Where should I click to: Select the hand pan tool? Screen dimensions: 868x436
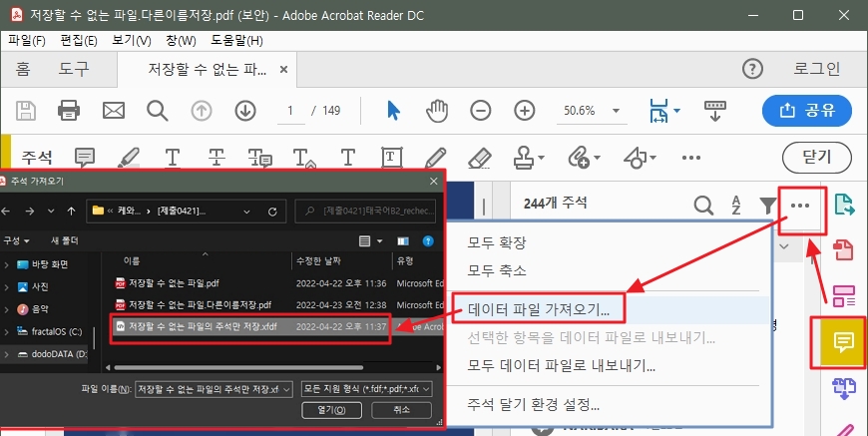(x=437, y=111)
